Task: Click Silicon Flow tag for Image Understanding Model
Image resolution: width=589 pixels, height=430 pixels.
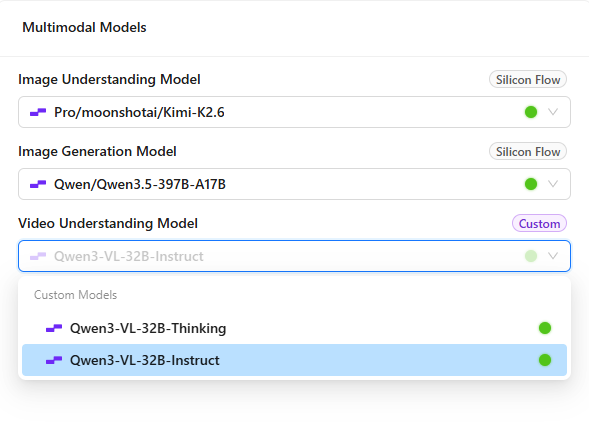Action: click(x=528, y=80)
